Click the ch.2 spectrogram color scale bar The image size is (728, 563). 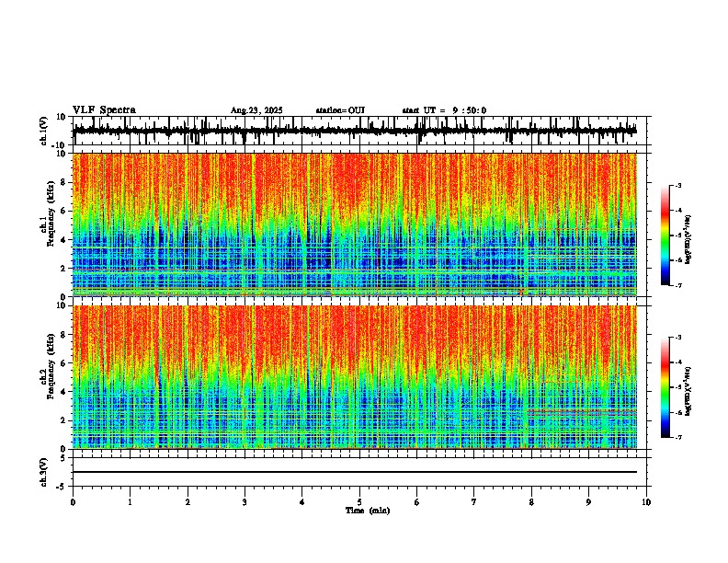click(665, 387)
